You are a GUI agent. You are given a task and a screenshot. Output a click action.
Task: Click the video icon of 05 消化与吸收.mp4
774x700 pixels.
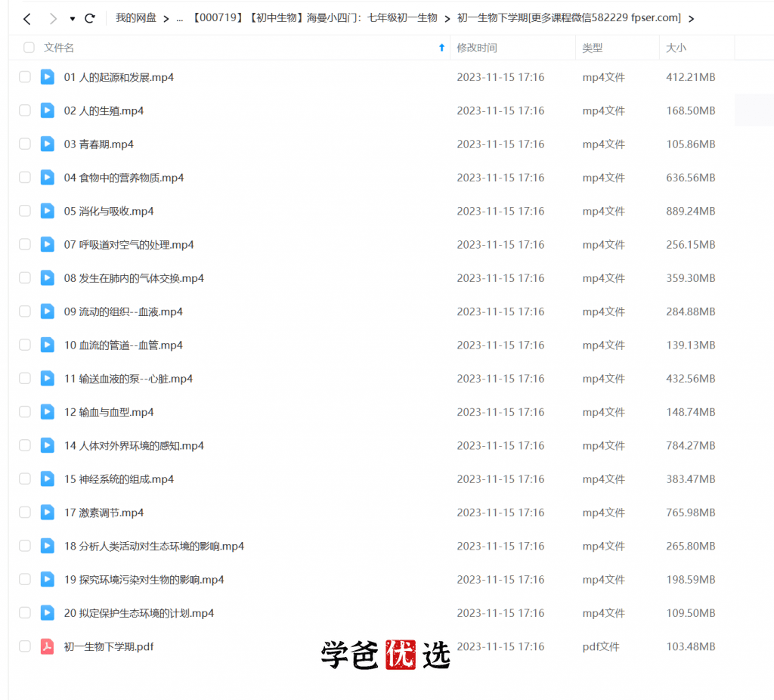tap(48, 211)
